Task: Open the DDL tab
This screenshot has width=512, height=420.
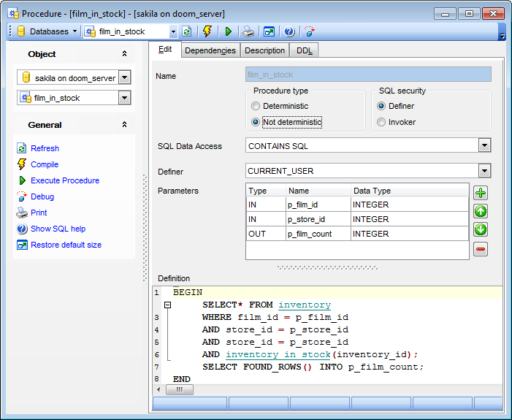Action: pos(304,50)
